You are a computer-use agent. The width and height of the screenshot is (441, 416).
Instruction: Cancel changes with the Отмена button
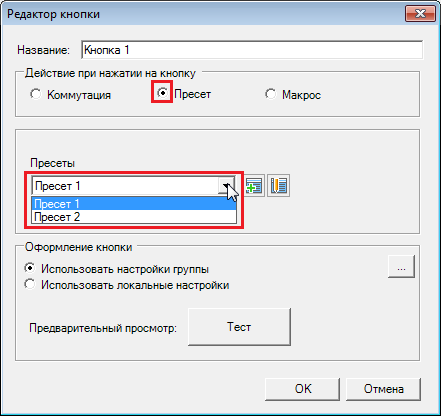pyautogui.click(x=383, y=389)
